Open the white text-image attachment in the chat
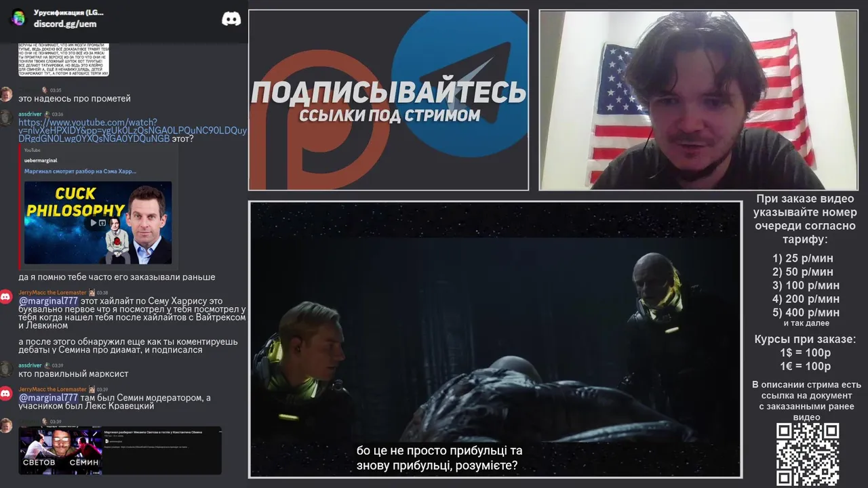Image resolution: width=868 pixels, height=488 pixels. [x=63, y=60]
